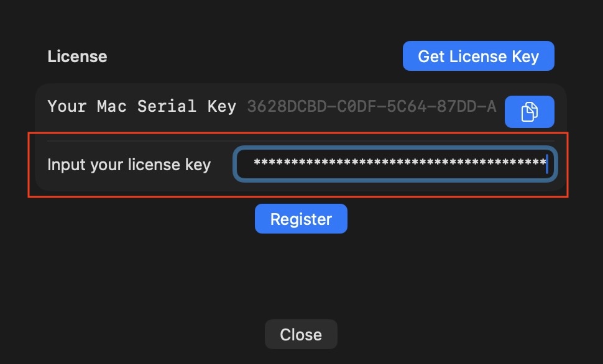
Task: Tap the blue duplicate-pages icon button
Action: click(529, 112)
